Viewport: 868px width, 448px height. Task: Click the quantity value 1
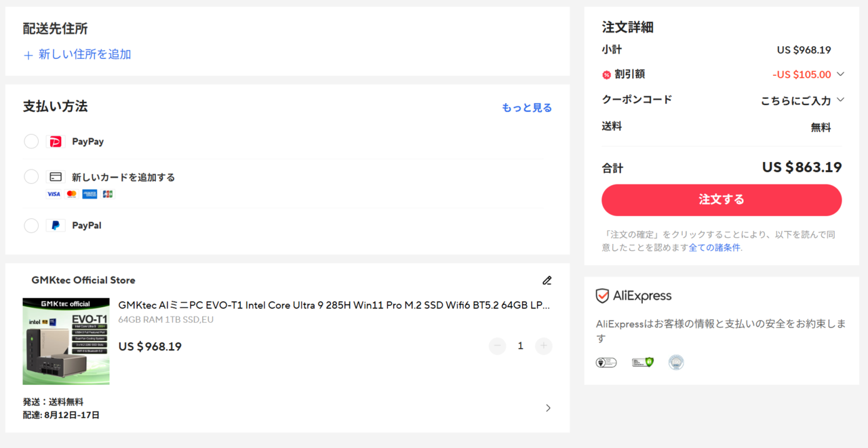pos(521,346)
